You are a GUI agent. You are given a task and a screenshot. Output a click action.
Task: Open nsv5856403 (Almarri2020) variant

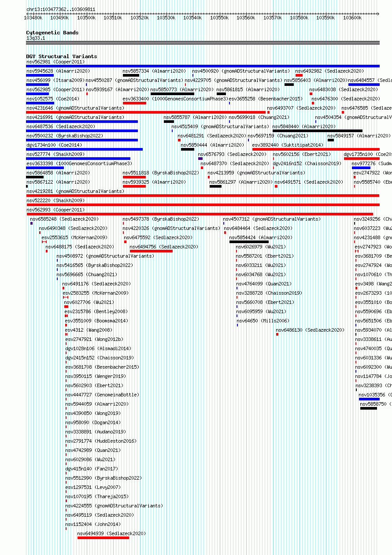pos(316,80)
